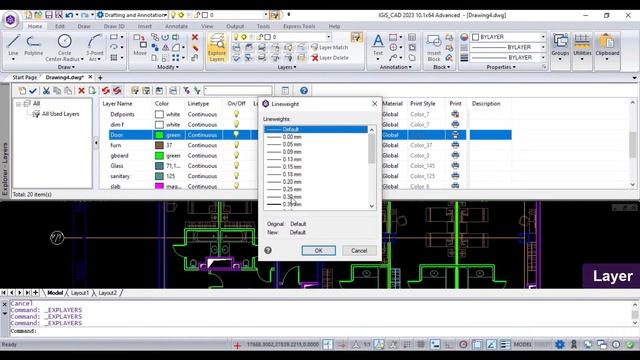Open the Groups panel button
Screen dimensions: 640x360
(x=560, y=47)
